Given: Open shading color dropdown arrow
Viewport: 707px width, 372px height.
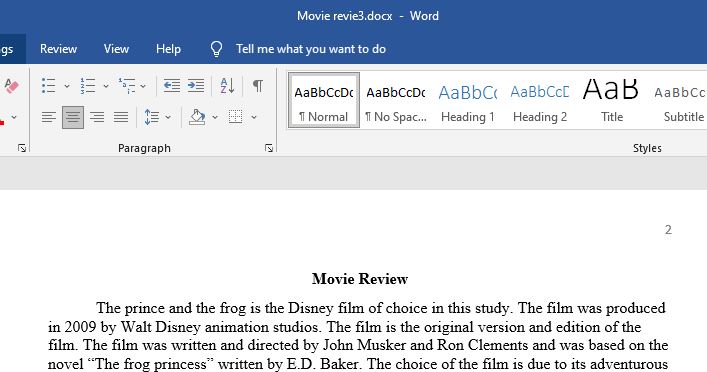Looking at the screenshot, I should (x=215, y=117).
